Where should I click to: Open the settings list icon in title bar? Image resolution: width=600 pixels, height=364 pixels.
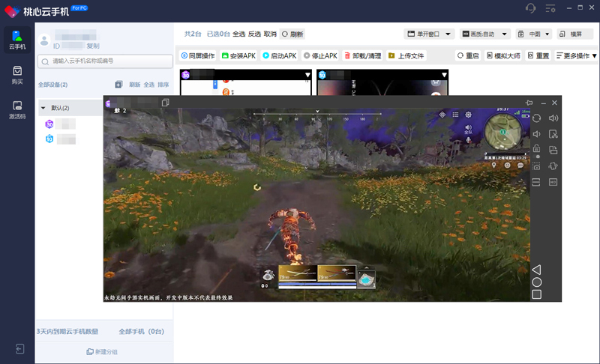coord(550,8)
